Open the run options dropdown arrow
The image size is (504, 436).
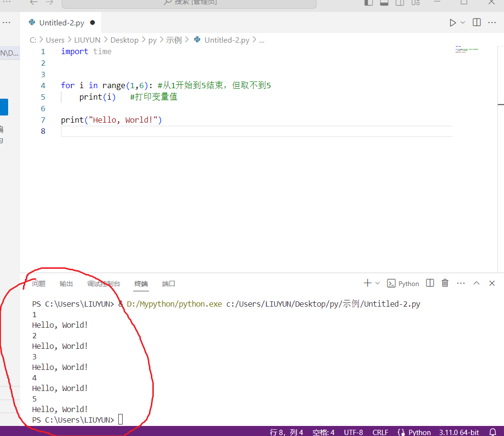(x=462, y=23)
